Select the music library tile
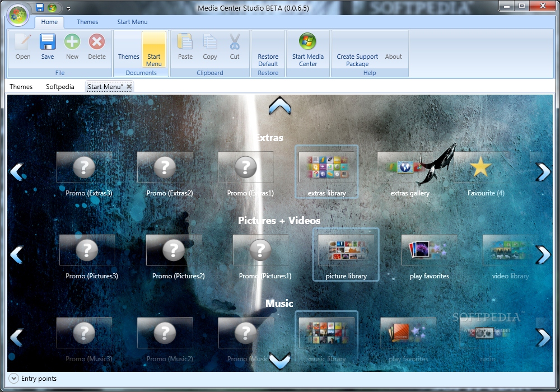This screenshot has height=392, width=560. [x=326, y=337]
